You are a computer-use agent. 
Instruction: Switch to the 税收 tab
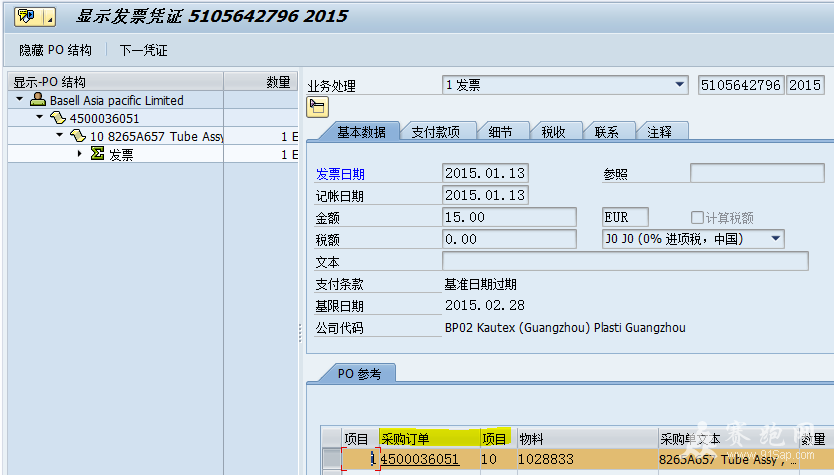point(553,132)
